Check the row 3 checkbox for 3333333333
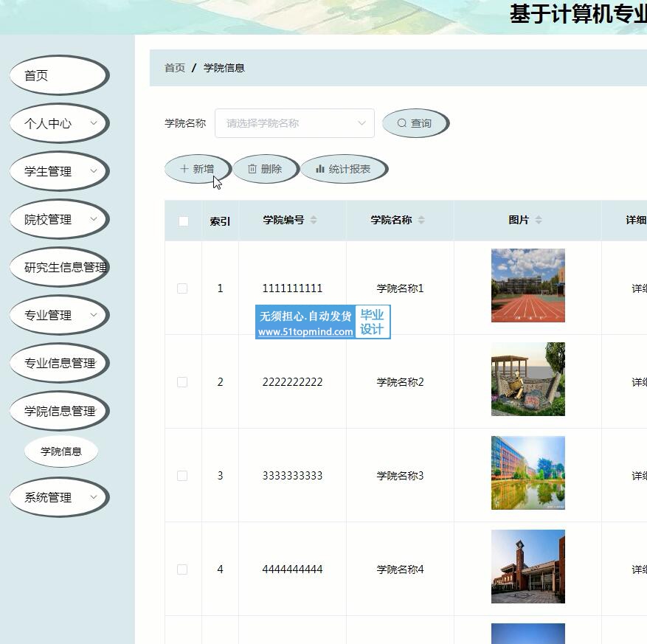 (182, 476)
